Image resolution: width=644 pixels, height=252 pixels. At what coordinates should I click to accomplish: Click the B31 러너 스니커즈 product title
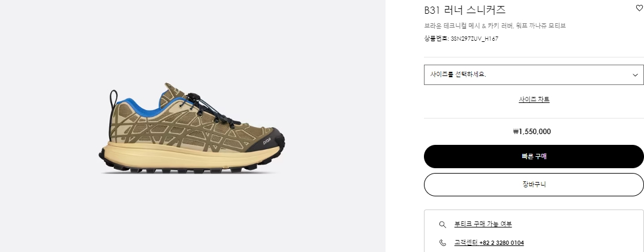click(465, 10)
